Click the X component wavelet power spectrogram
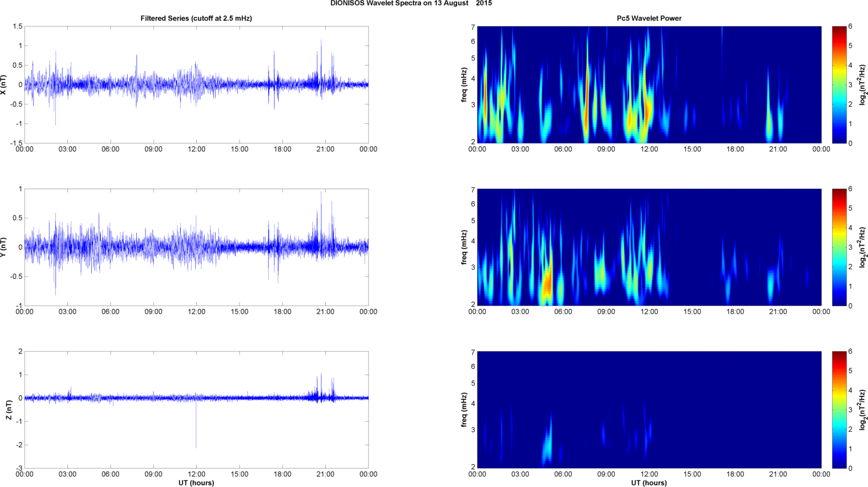This screenshot has height=487, width=868. tap(649, 84)
